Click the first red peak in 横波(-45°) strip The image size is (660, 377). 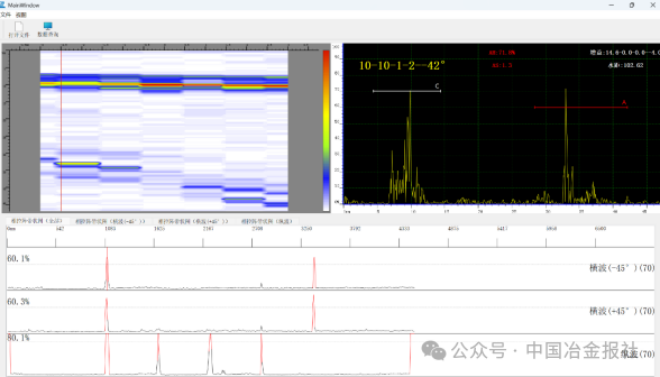(107, 268)
